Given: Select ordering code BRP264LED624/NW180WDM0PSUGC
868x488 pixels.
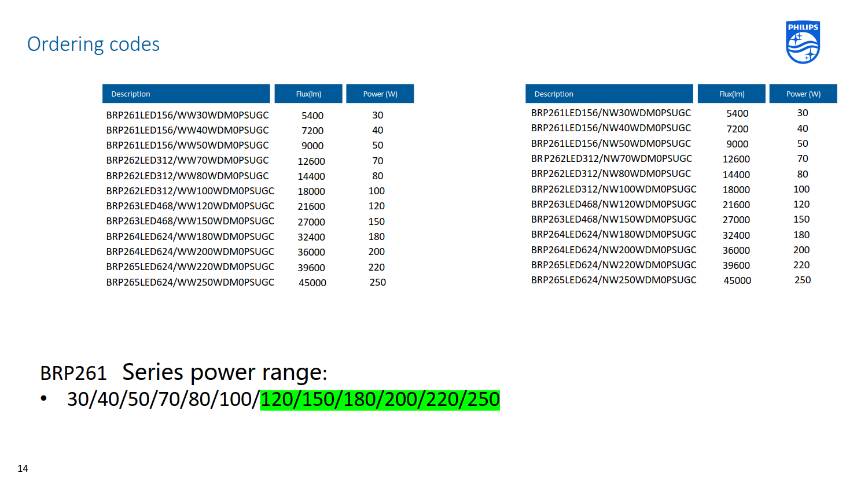Looking at the screenshot, I should [614, 234].
